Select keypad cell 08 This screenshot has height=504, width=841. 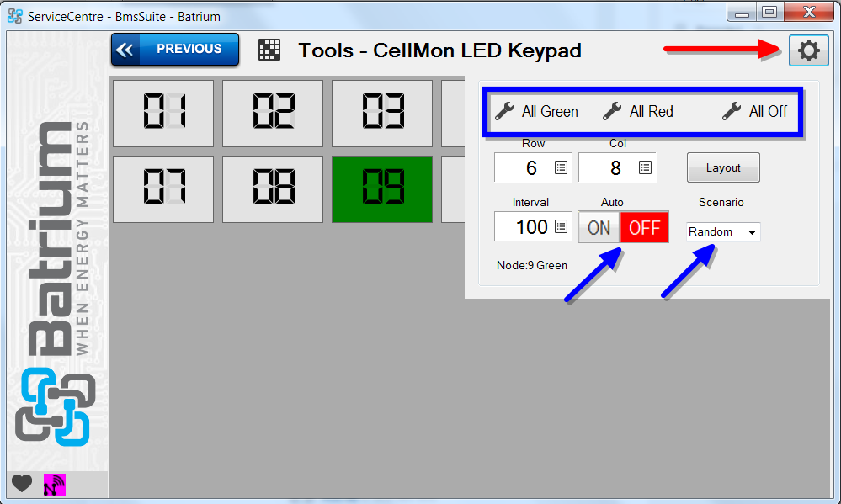[x=273, y=188]
